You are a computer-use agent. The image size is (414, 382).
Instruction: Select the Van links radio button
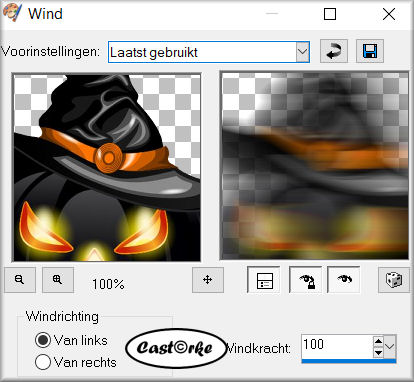43,340
